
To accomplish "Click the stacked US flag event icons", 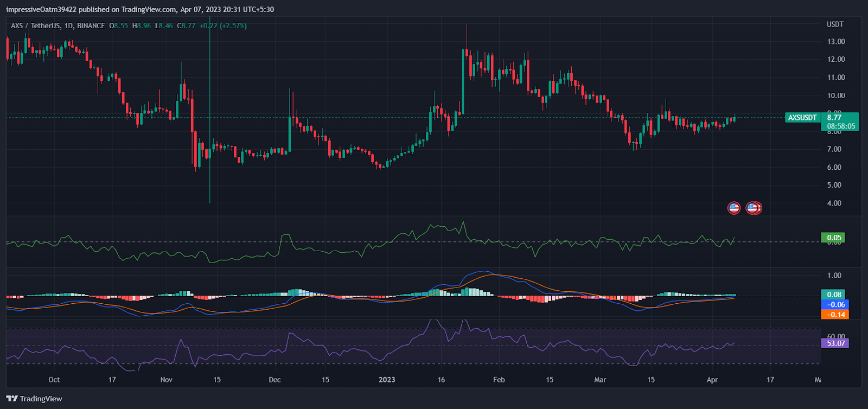I will [754, 208].
